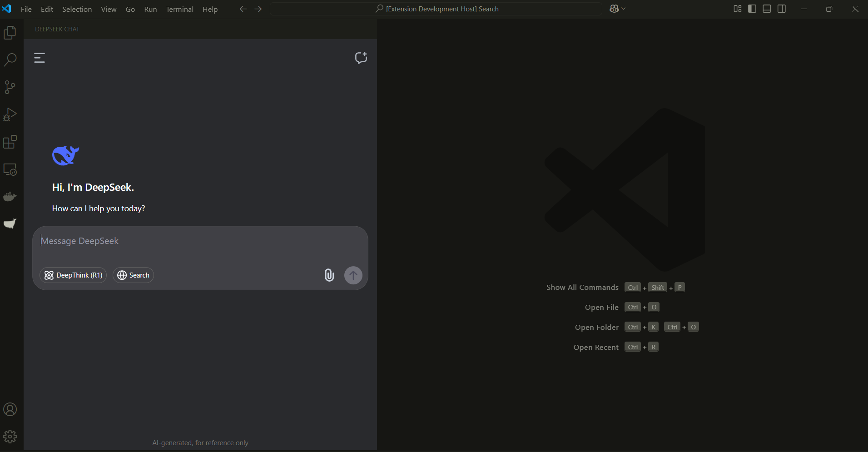Go forward with the right arrow
The image size is (868, 452).
coord(258,9)
